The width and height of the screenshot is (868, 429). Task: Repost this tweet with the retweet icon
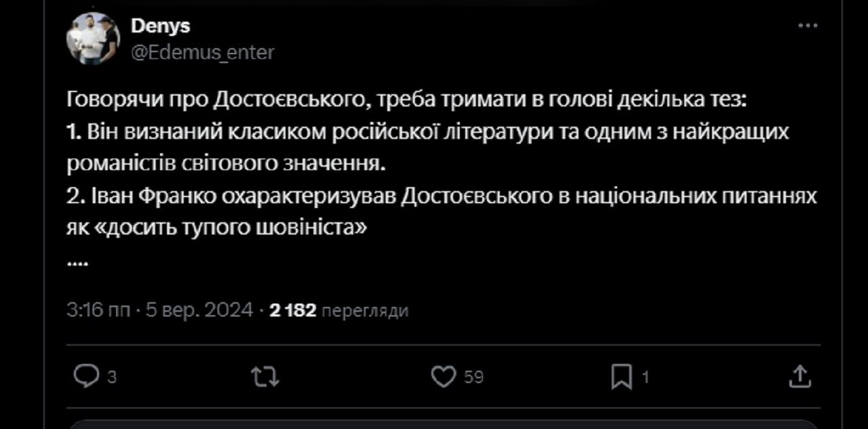[264, 376]
